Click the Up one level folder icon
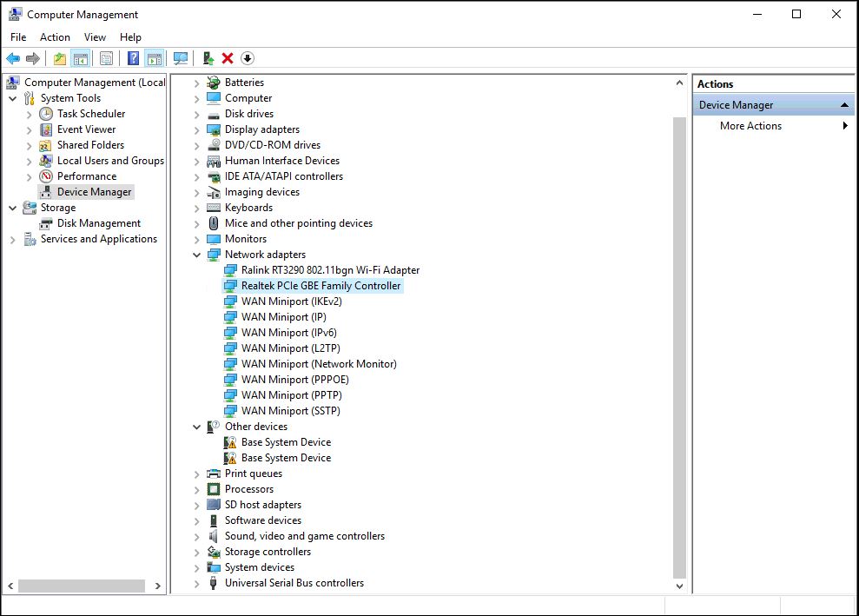The height and width of the screenshot is (616, 859). pyautogui.click(x=59, y=58)
